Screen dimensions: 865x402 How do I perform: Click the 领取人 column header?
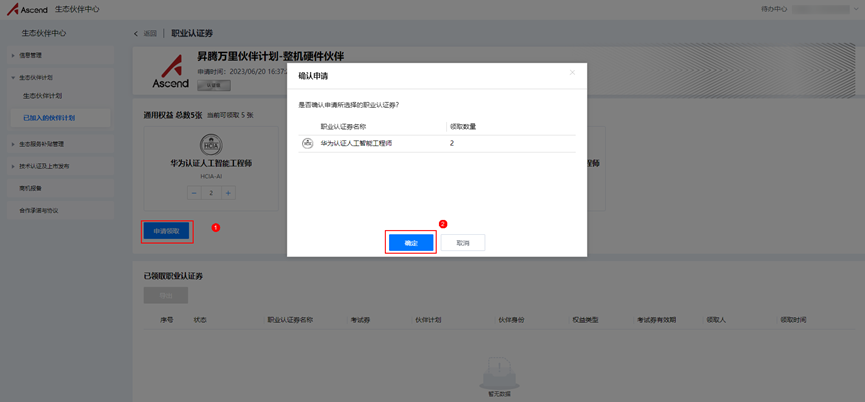(x=716, y=320)
